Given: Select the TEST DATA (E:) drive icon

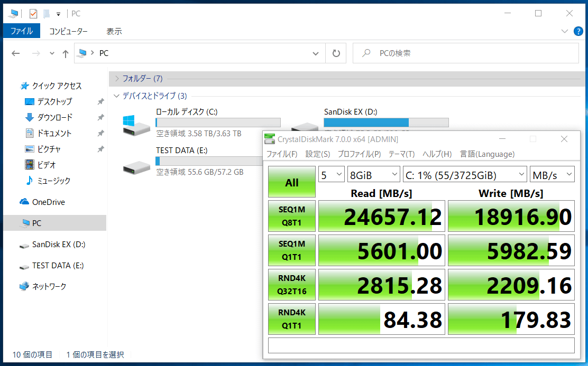Looking at the screenshot, I should click(136, 167).
